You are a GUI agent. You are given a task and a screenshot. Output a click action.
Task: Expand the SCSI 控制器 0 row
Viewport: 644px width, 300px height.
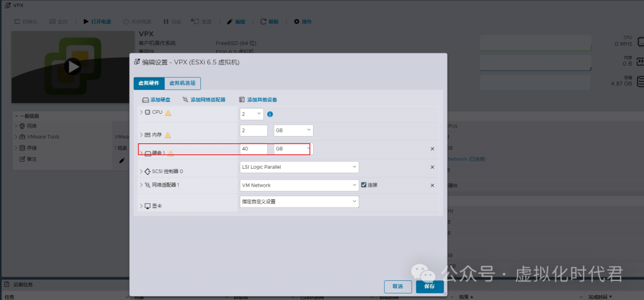141,171
